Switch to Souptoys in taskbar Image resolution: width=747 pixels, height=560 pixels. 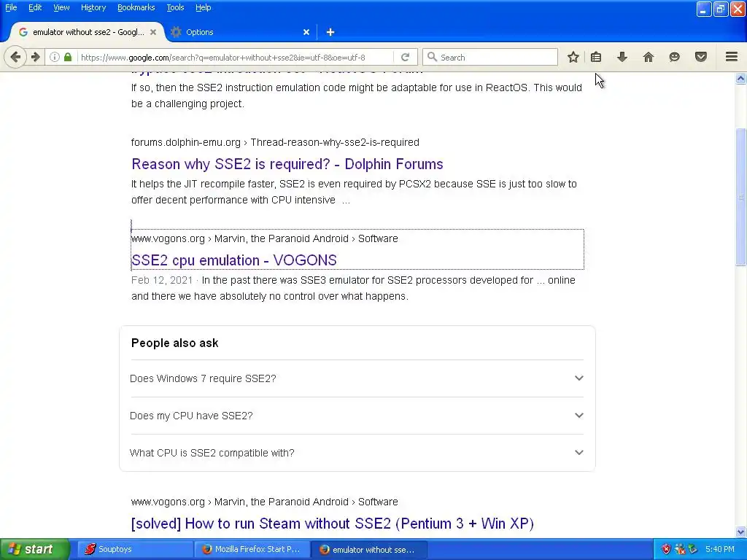(x=134, y=549)
